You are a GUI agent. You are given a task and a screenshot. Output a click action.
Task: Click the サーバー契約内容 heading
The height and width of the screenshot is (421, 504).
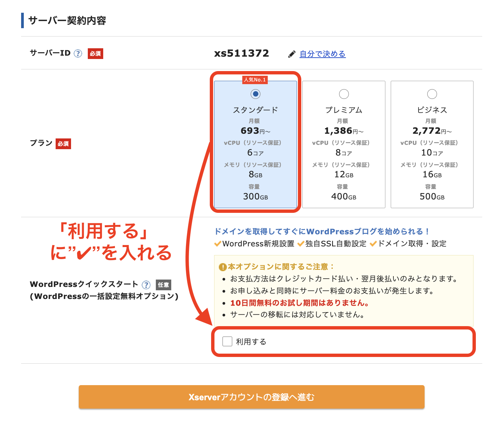[x=67, y=20]
